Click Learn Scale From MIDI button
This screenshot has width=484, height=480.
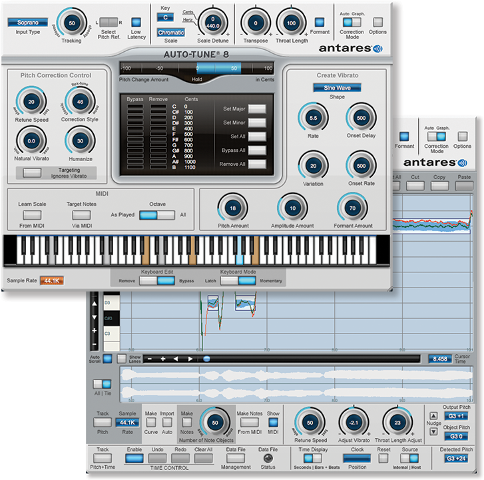click(x=32, y=215)
